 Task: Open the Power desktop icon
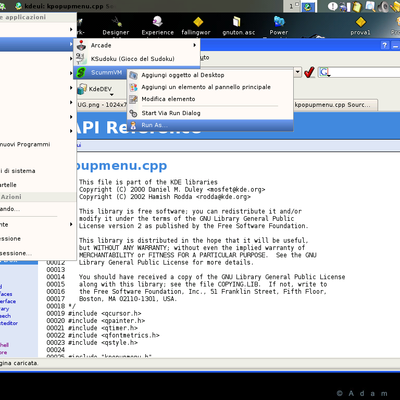[279, 26]
